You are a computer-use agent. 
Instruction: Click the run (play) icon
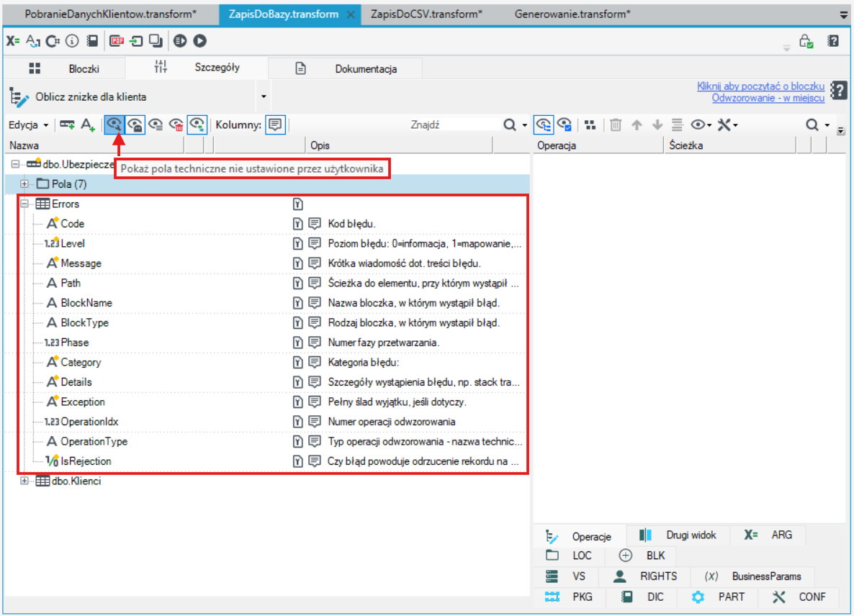click(200, 41)
